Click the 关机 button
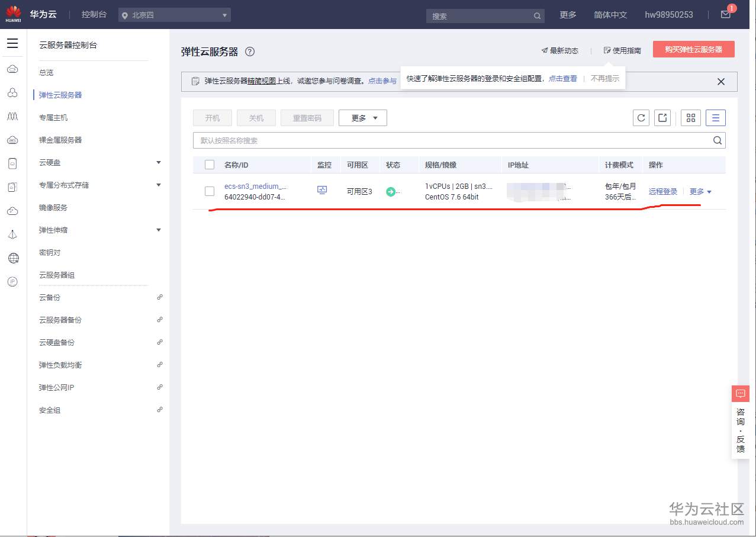Screen dimensions: 756x537 256,118
